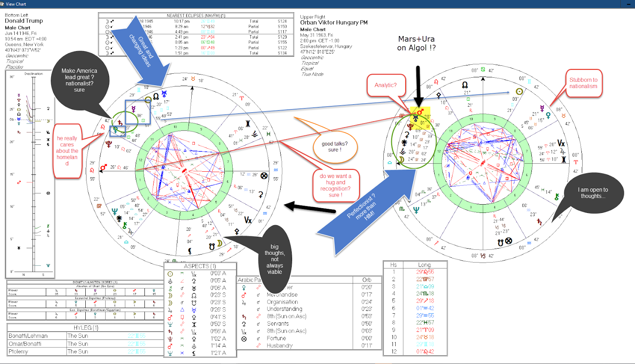
Task: Click Fortune in Arabic Parts list
Action: [x=276, y=338]
